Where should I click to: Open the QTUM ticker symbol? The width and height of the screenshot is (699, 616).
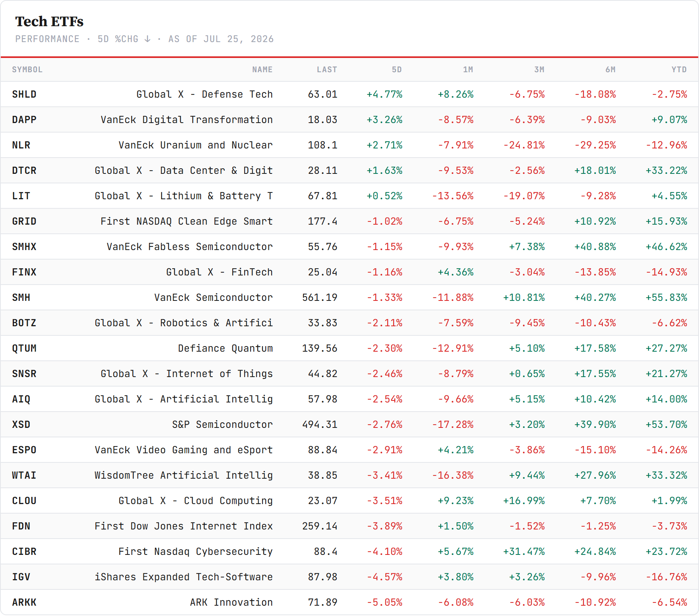point(24,348)
